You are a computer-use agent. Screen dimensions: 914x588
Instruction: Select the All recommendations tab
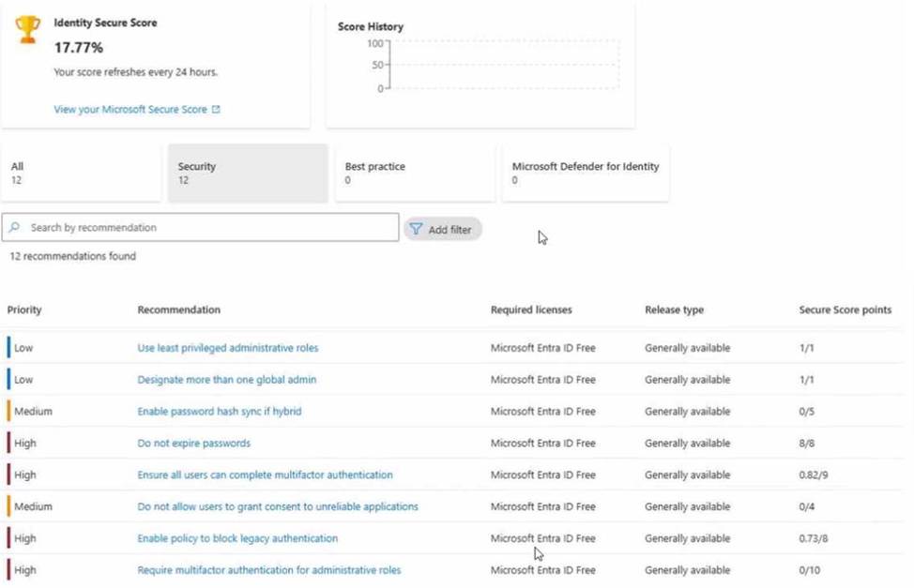pos(81,173)
